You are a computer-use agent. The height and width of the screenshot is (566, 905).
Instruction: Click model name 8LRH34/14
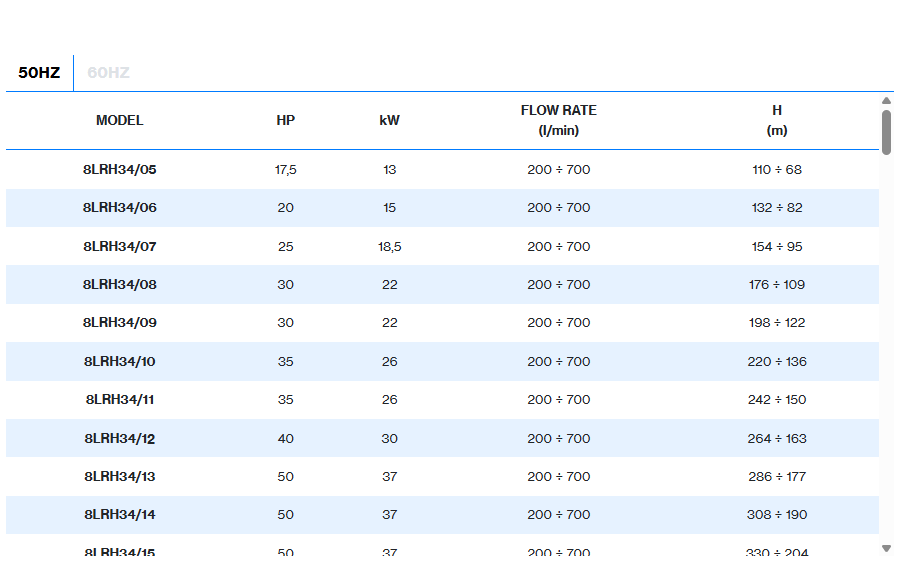[x=119, y=515]
